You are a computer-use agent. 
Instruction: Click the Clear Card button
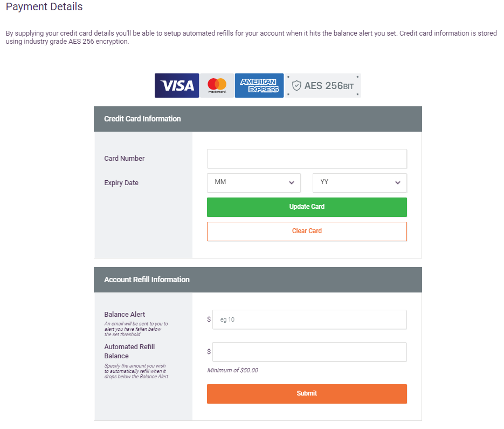click(307, 231)
